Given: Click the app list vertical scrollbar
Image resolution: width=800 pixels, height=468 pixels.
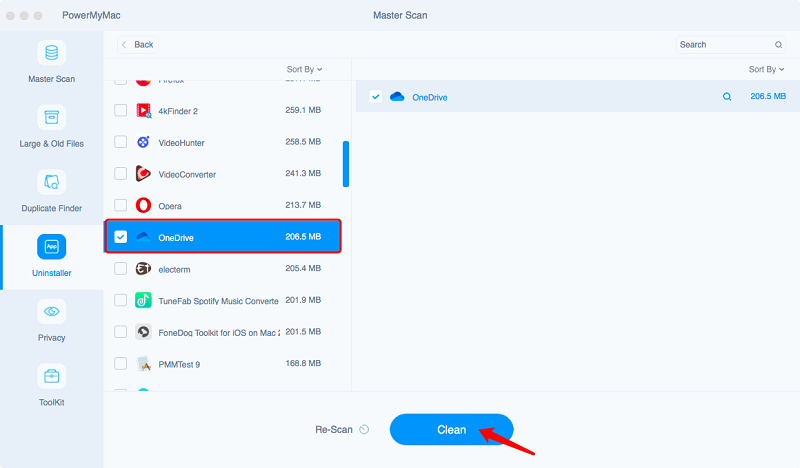Looking at the screenshot, I should point(346,164).
